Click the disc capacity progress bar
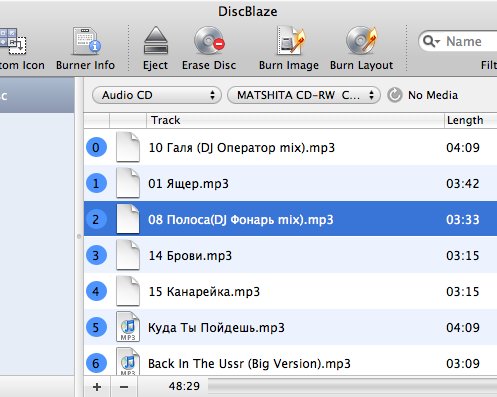Viewport: 497px width, 397px height. [x=353, y=387]
